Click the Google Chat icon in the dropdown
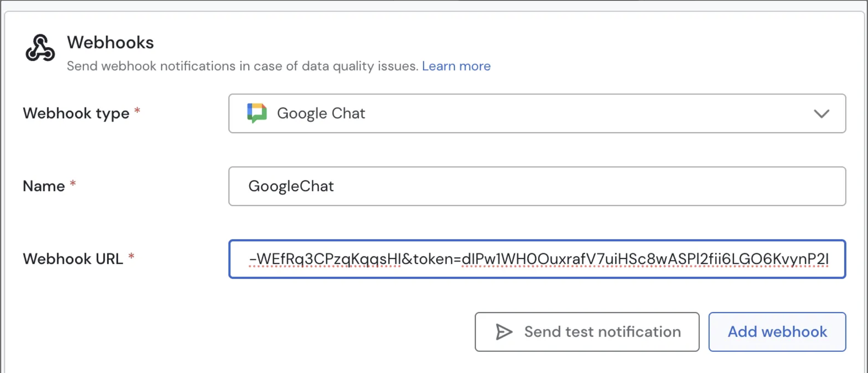 pyautogui.click(x=257, y=113)
